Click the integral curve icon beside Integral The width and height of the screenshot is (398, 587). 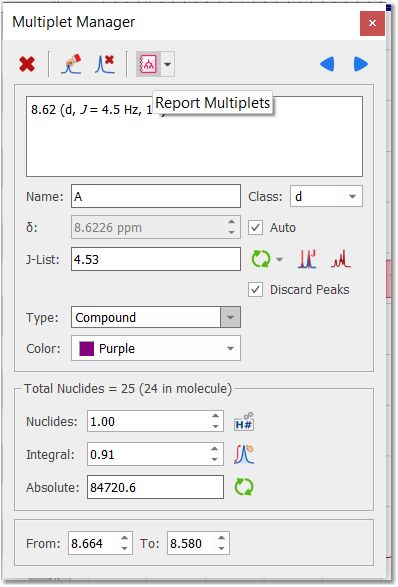coord(244,454)
